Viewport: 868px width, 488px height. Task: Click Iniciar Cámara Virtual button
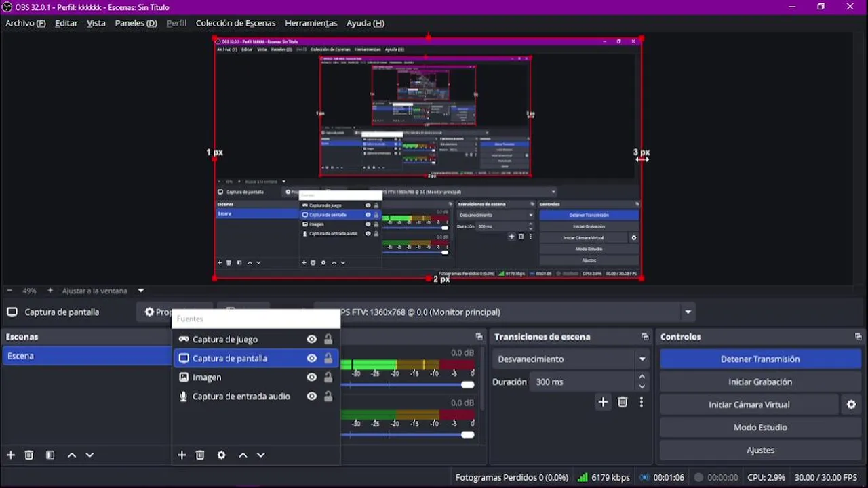749,405
